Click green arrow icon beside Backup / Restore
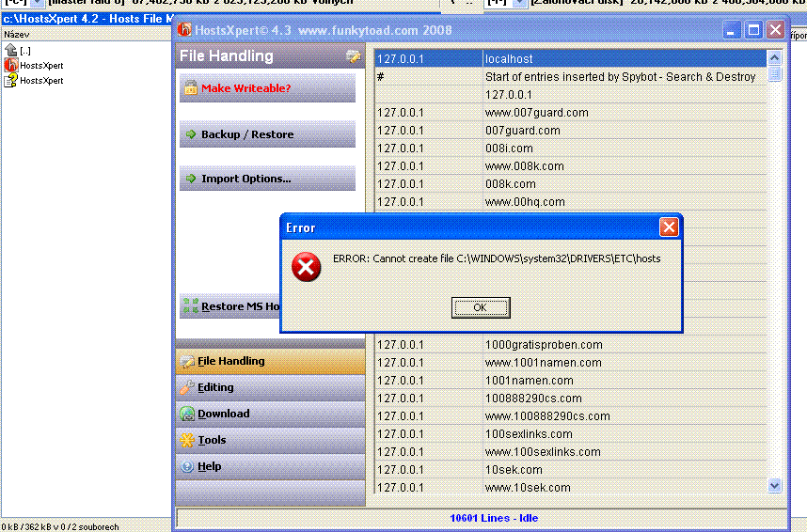Screen dimensions: 807x532 point(191,134)
